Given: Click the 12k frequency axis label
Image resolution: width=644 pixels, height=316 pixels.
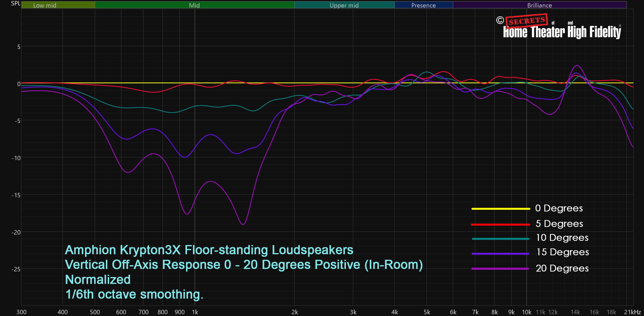Looking at the screenshot, I should (x=553, y=312).
